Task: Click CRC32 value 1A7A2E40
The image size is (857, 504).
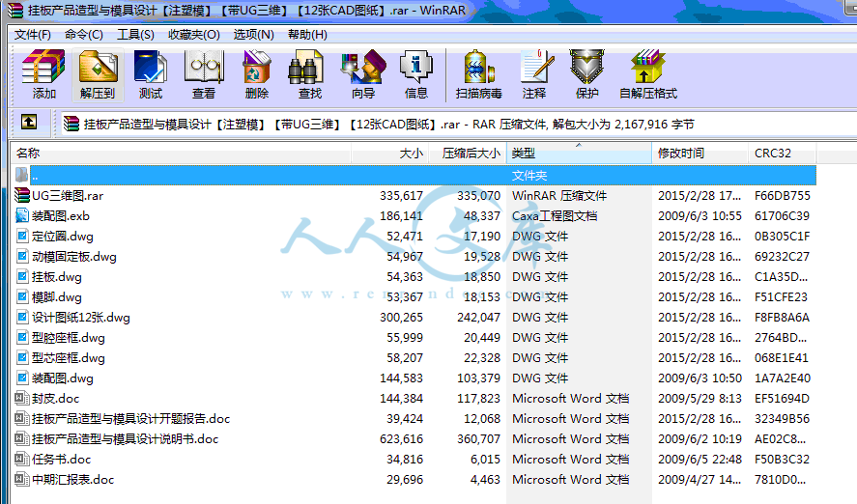Action: [x=783, y=378]
